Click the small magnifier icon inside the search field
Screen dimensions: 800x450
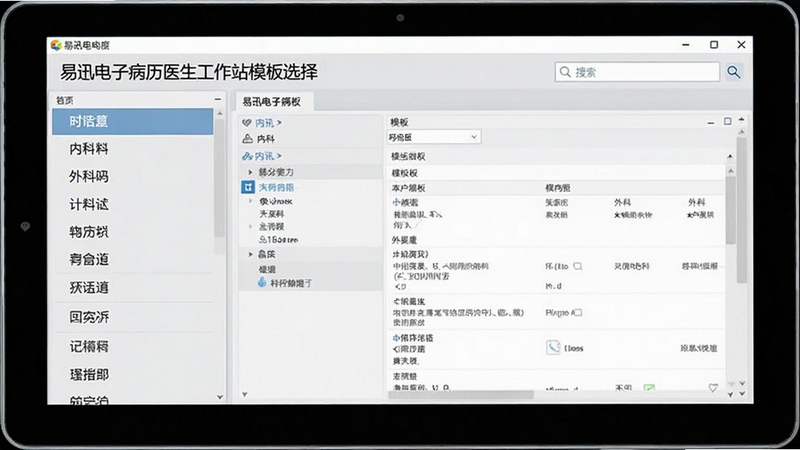pos(565,72)
